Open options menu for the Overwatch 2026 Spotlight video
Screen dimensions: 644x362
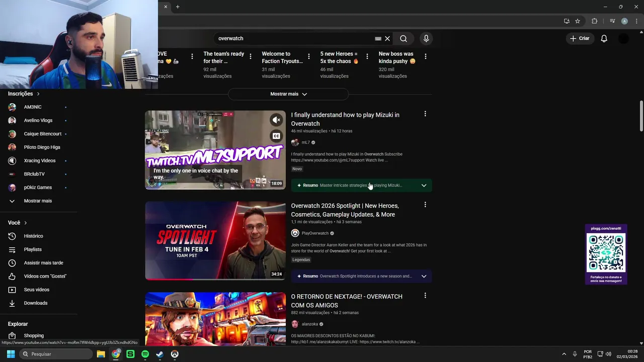point(425,205)
